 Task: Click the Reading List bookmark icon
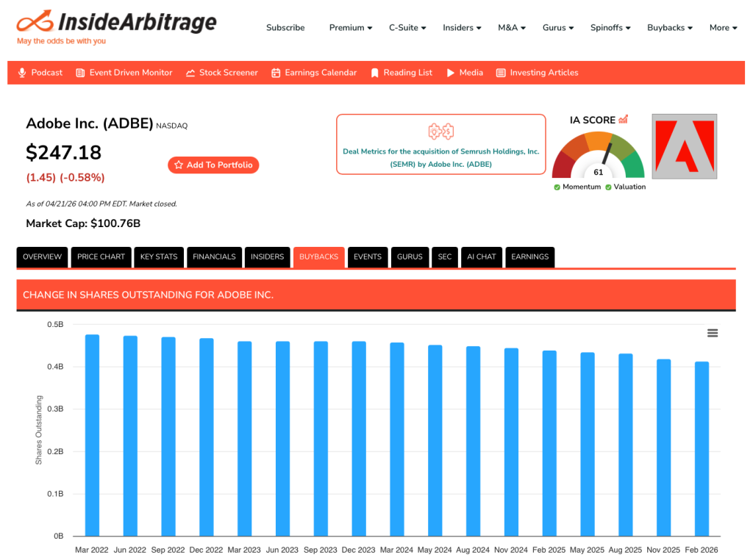tap(374, 73)
